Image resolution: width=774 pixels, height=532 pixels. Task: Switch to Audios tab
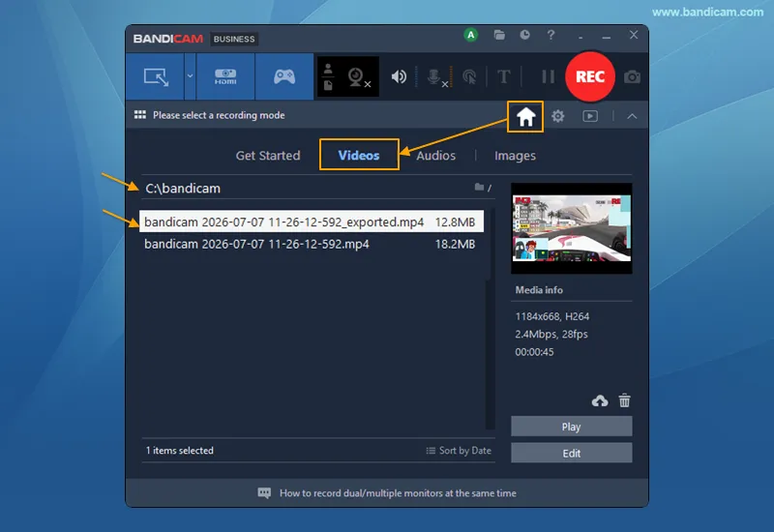(436, 156)
